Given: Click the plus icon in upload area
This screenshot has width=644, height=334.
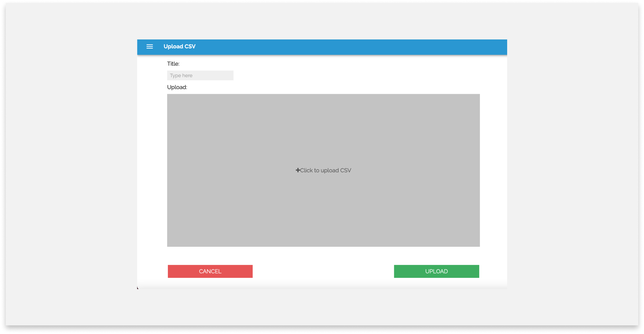Looking at the screenshot, I should [x=298, y=170].
